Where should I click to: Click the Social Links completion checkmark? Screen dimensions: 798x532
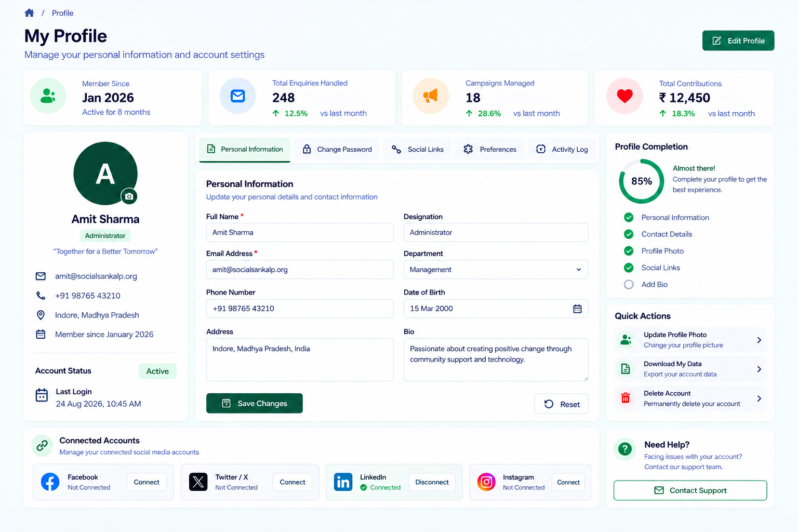[629, 268]
